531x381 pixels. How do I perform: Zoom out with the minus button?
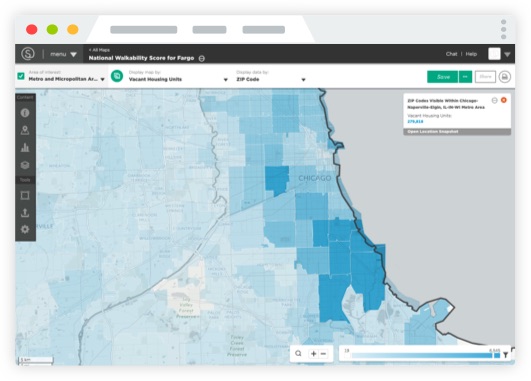click(323, 354)
